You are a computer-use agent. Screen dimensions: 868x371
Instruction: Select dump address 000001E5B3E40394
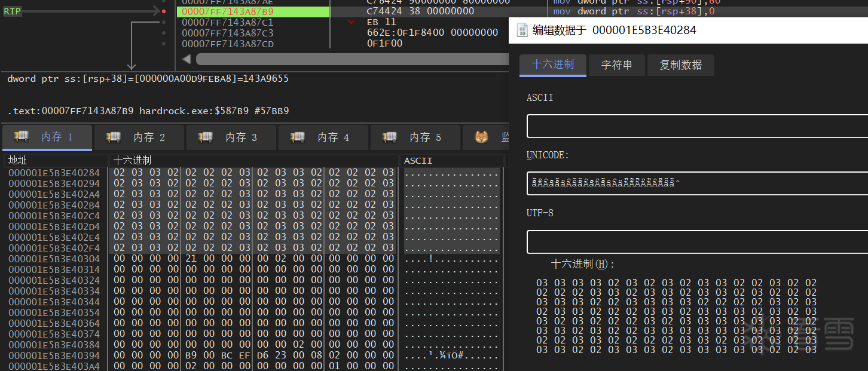(54, 355)
